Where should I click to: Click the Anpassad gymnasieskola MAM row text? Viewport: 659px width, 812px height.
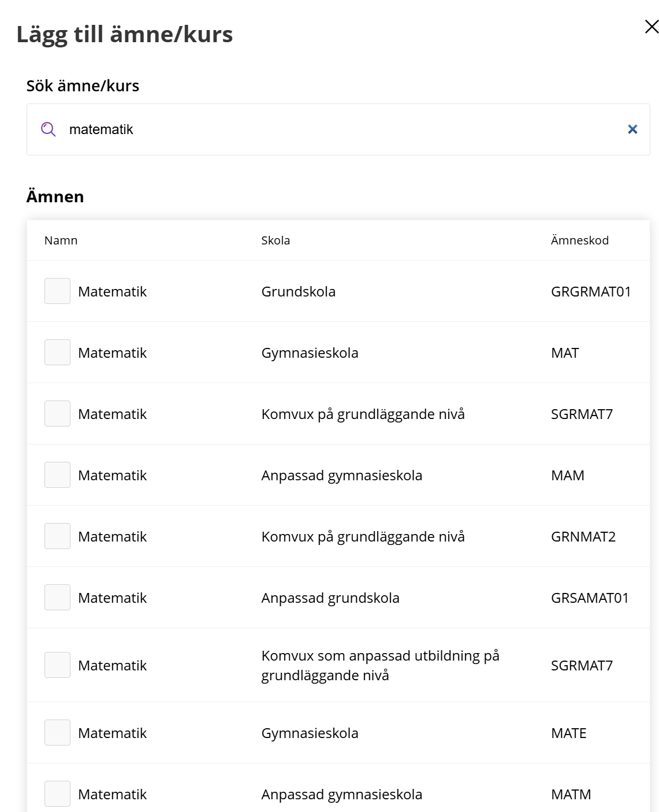point(341,475)
